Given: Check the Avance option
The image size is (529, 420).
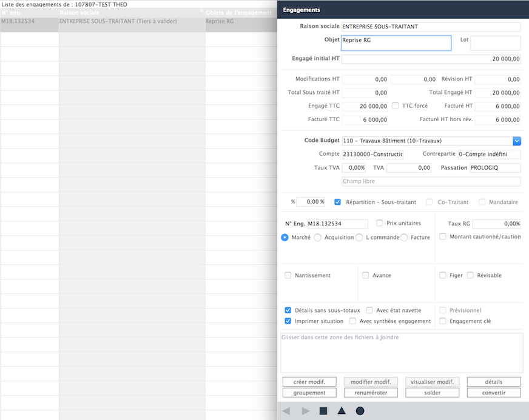Looking at the screenshot, I should click(x=365, y=275).
